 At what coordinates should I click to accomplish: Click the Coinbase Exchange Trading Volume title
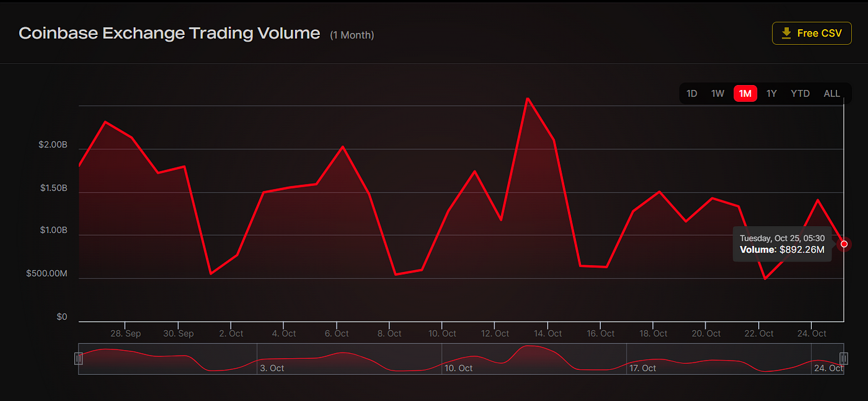pyautogui.click(x=170, y=34)
